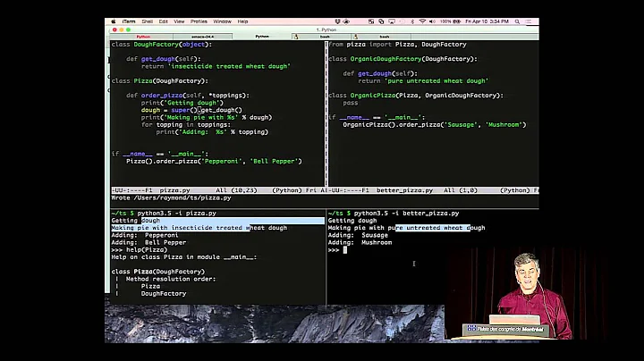Click 'python3.5 -i pizza.py' command
This screenshot has height=361, width=644.
tap(176, 214)
